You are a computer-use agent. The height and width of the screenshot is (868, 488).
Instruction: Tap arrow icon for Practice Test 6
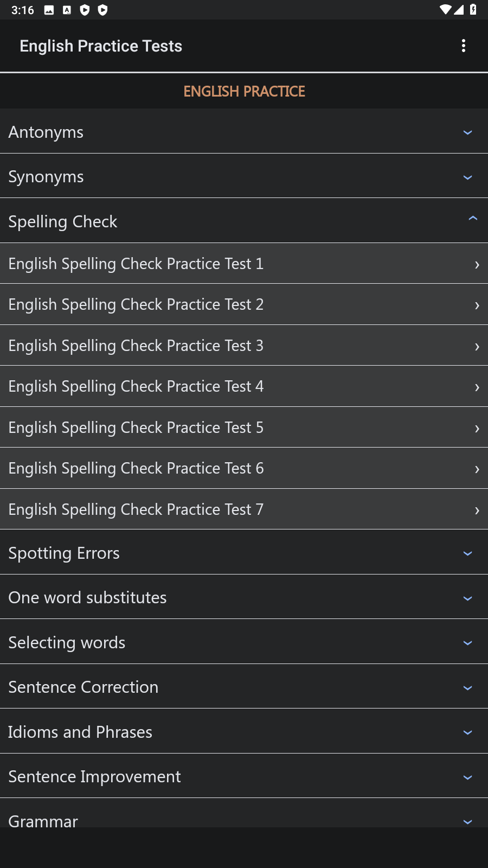477,469
